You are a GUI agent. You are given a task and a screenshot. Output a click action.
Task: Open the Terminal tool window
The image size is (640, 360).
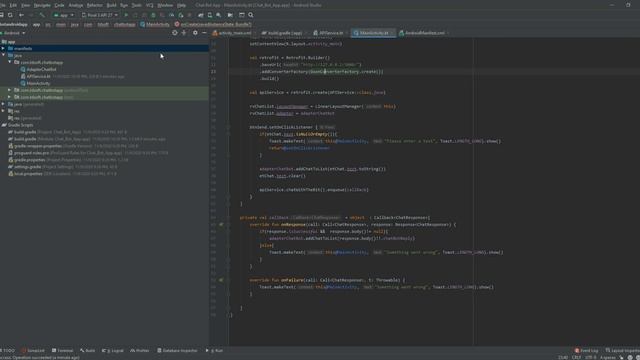[x=62, y=350]
